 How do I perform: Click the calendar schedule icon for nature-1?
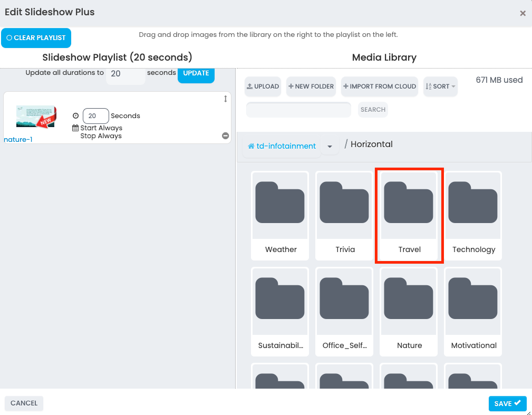coord(75,128)
